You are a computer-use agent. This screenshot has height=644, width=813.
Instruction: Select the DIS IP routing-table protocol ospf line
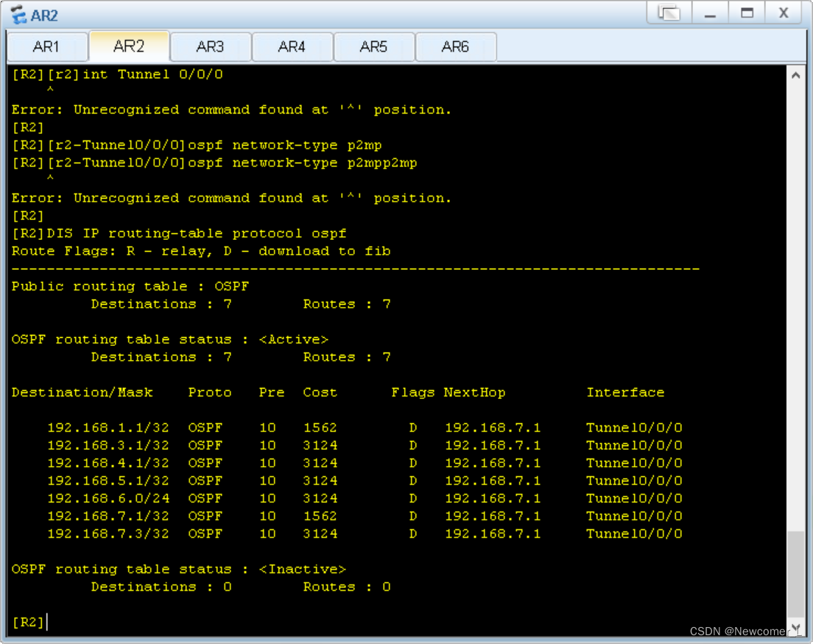tap(171, 233)
